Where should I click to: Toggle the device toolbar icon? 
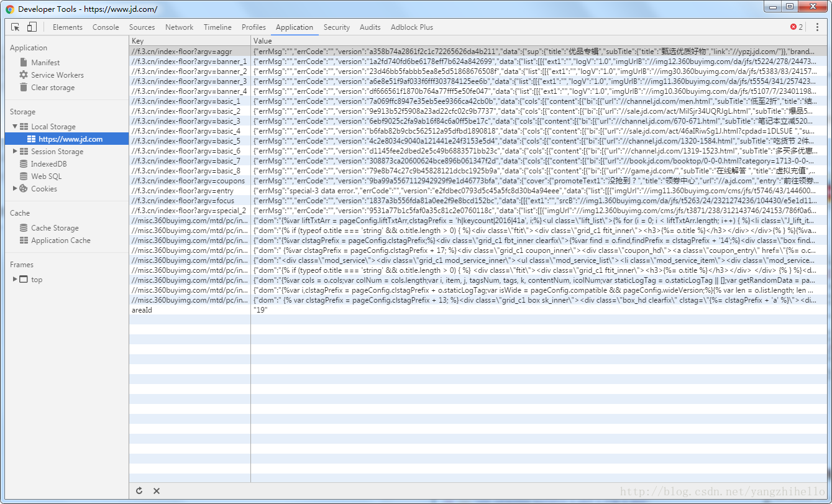[x=32, y=27]
